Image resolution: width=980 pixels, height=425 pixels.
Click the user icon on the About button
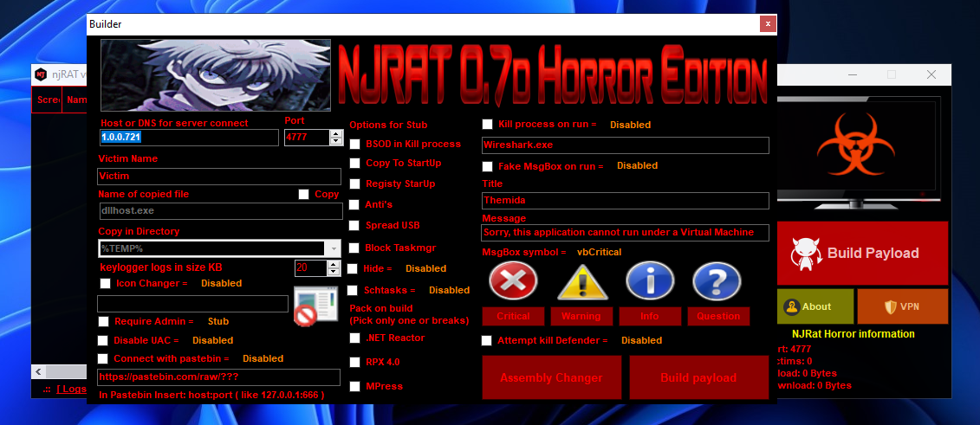[792, 306]
